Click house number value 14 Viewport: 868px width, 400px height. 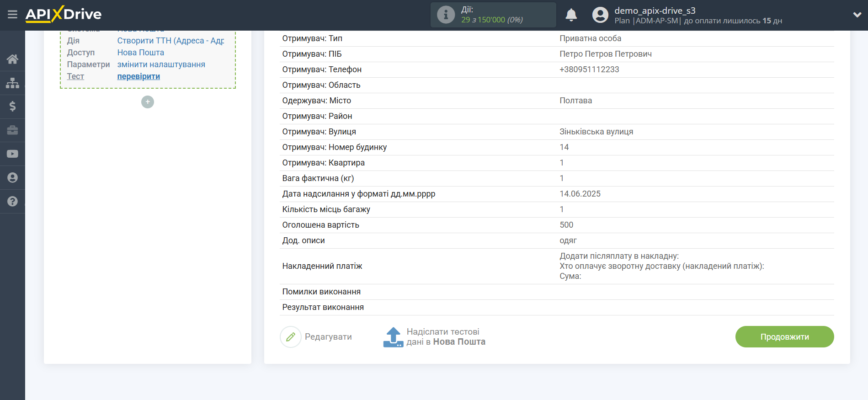tap(564, 147)
